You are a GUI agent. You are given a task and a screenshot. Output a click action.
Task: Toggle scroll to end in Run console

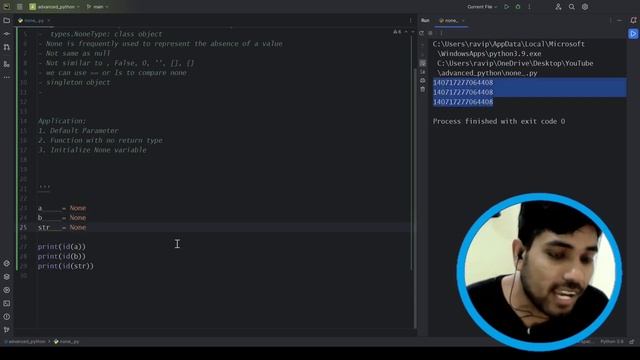(422, 72)
